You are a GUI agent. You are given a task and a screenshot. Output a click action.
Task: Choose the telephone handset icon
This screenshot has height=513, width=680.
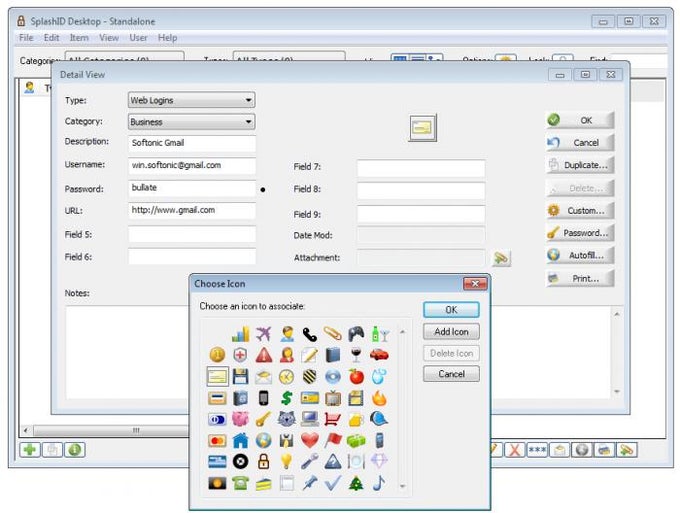click(310, 333)
